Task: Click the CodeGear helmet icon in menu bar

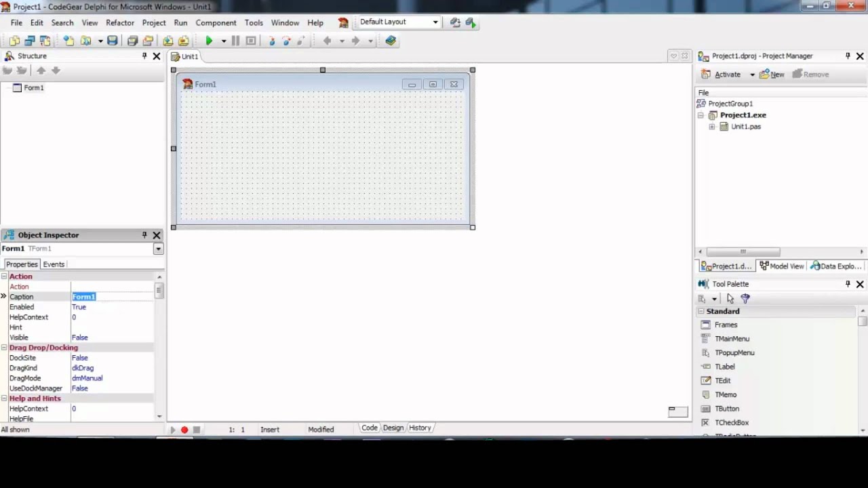Action: 343,22
